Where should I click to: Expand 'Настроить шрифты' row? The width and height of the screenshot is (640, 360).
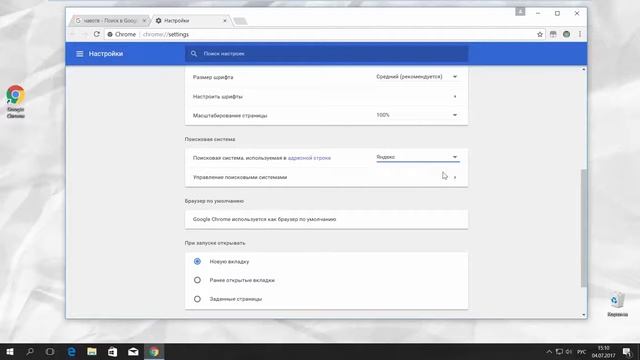[326, 96]
